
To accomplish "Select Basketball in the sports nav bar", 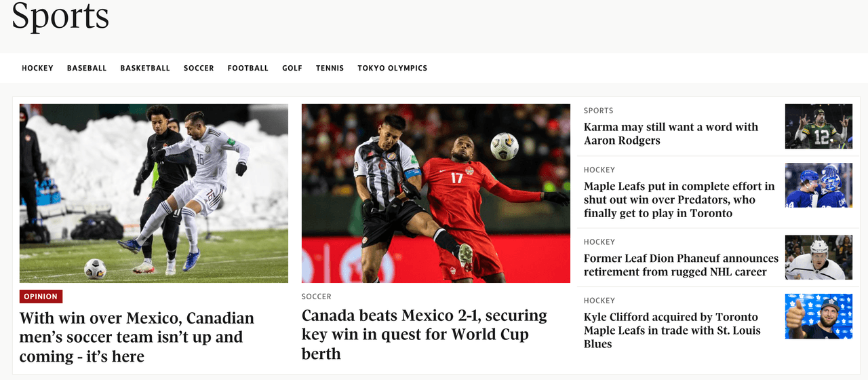I will pyautogui.click(x=145, y=68).
